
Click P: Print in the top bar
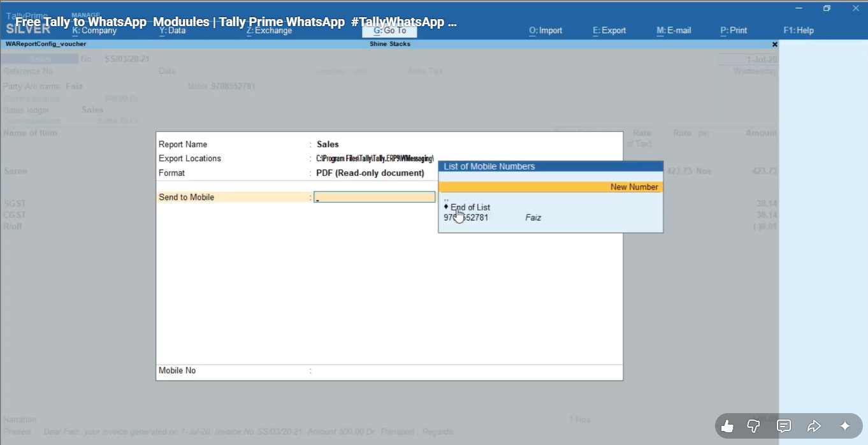(734, 31)
